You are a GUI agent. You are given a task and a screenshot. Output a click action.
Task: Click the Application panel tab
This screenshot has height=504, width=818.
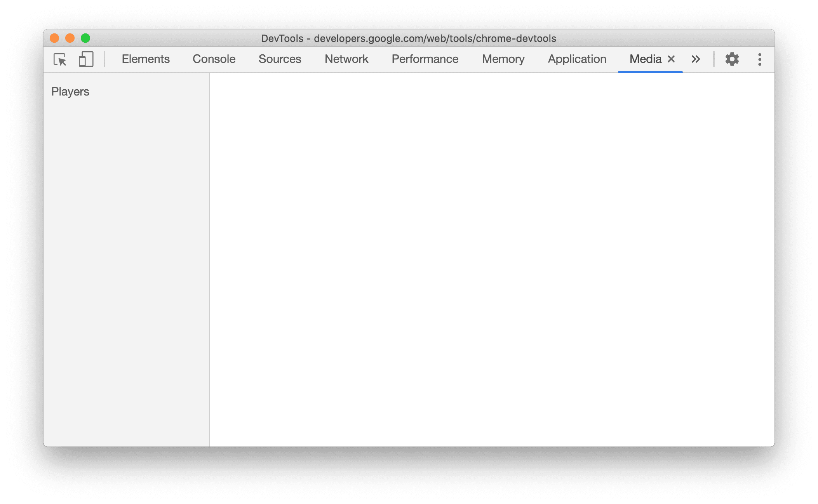pyautogui.click(x=577, y=58)
